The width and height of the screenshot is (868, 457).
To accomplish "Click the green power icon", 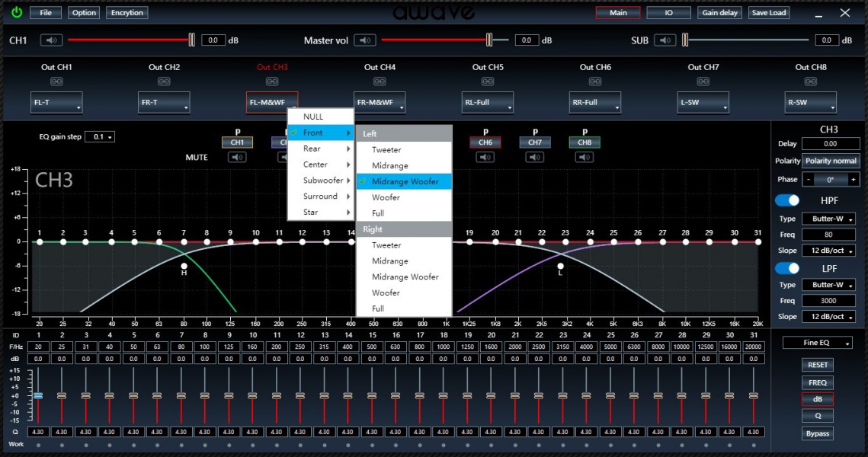I will coord(17,13).
